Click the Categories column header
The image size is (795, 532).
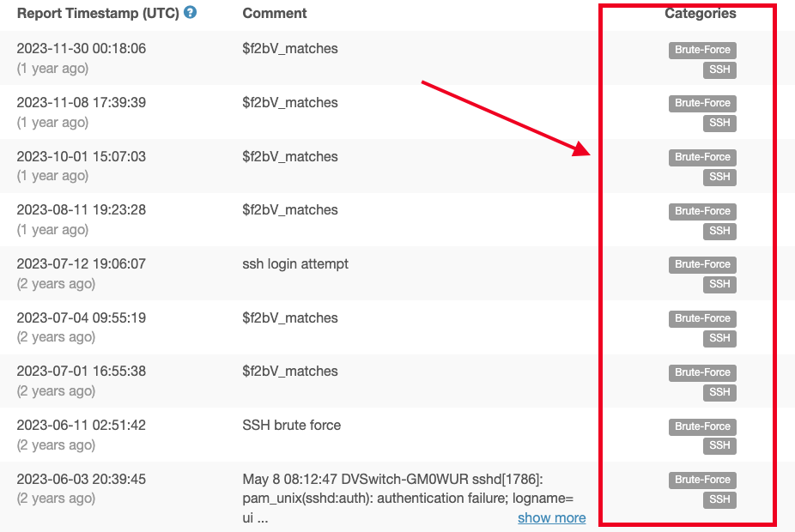(x=701, y=13)
